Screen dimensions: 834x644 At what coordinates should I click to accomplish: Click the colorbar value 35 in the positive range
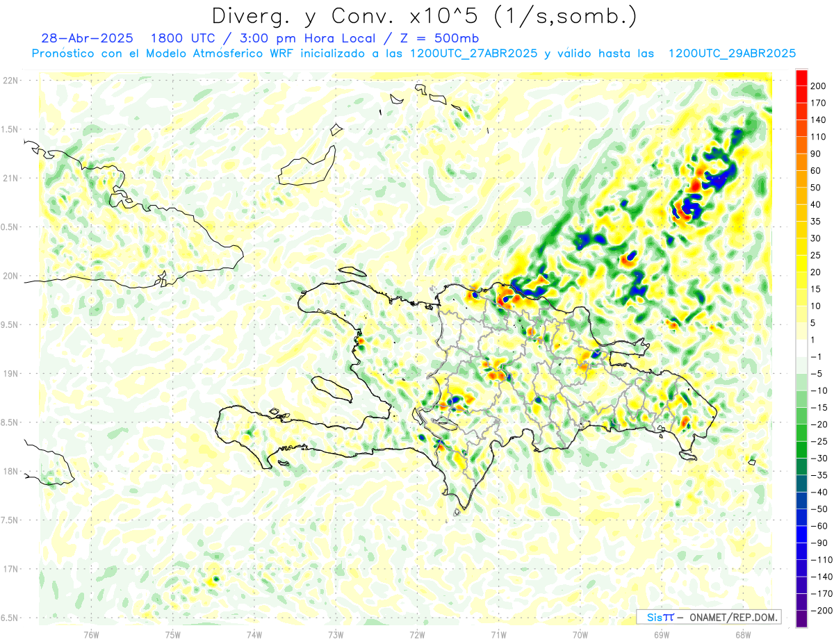816,222
